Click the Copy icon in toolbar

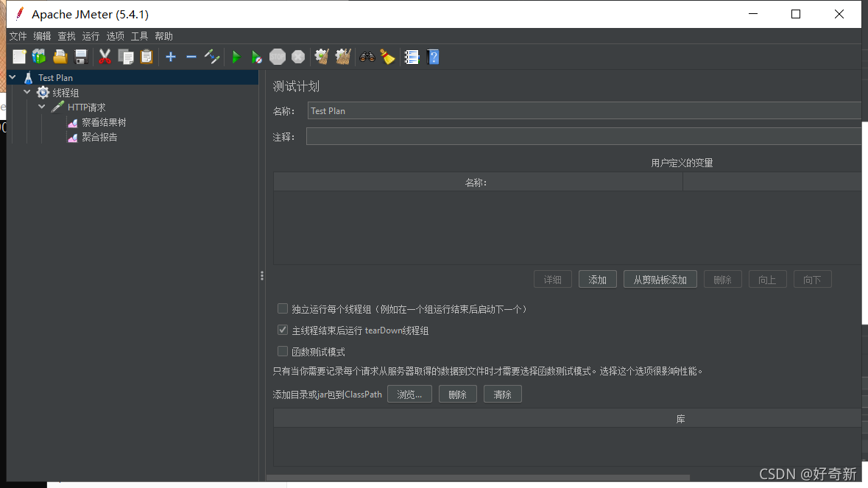pos(126,57)
